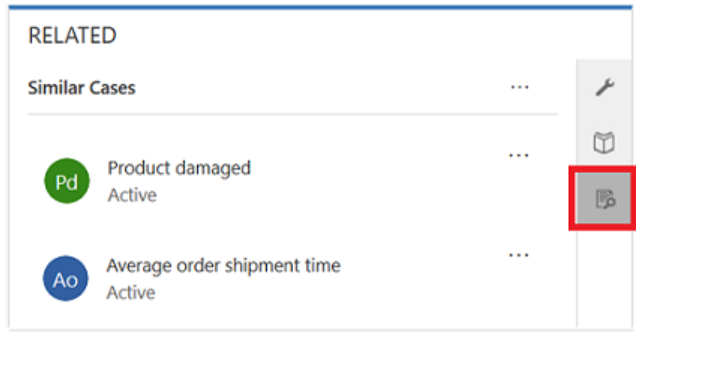Click the RELATED section heading
Image resolution: width=706 pixels, height=373 pixels.
coord(72,35)
